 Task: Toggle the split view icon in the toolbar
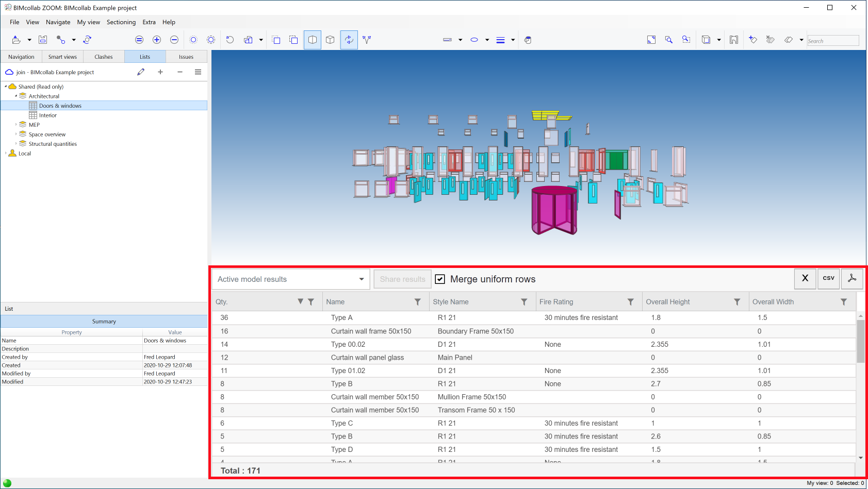pyautogui.click(x=312, y=40)
